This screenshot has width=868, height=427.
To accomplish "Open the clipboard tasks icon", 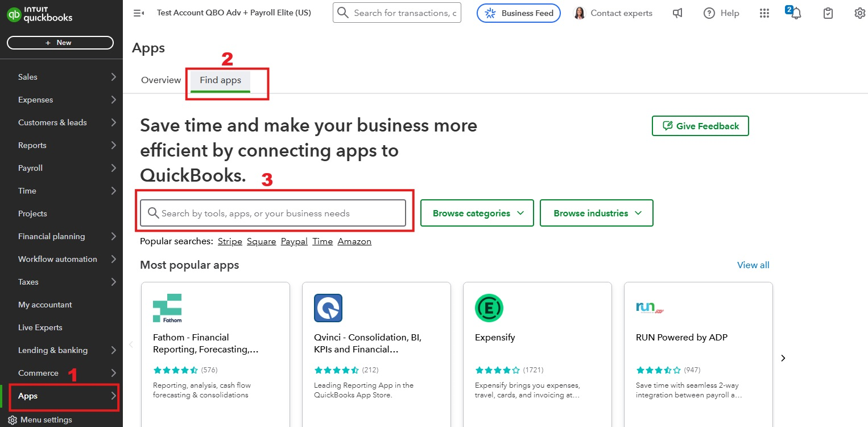I will tap(828, 13).
